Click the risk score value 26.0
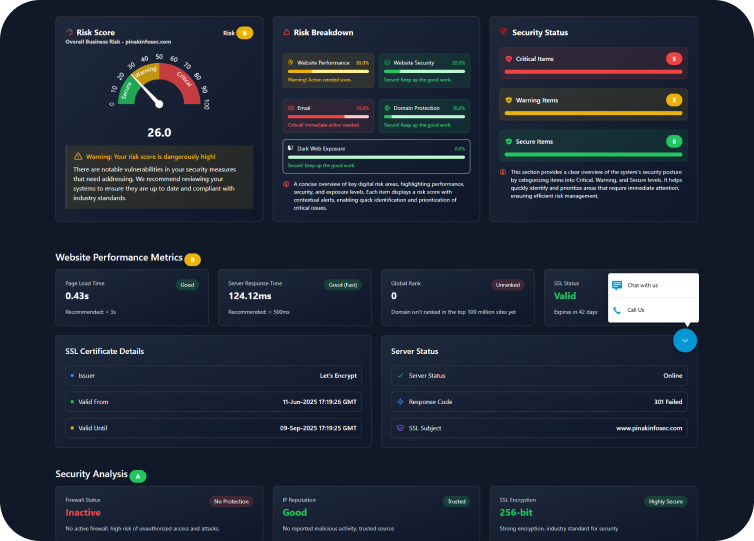 pos(159,132)
